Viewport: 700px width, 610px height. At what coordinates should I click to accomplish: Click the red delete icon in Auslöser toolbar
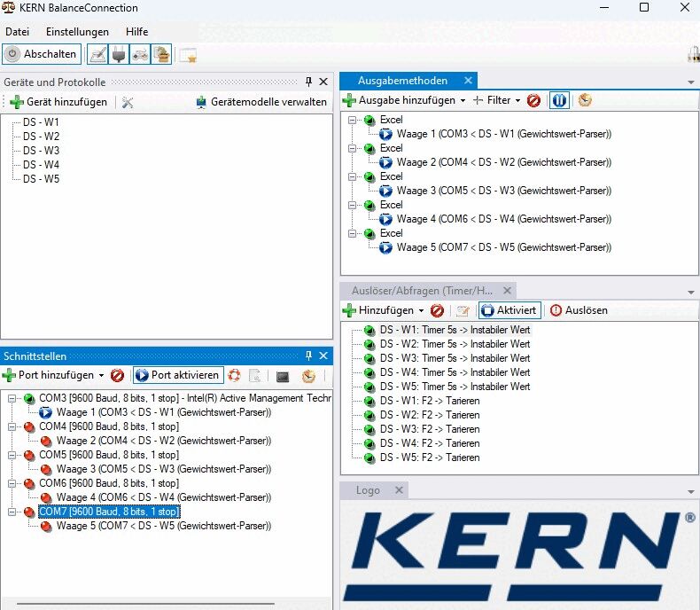(437, 310)
